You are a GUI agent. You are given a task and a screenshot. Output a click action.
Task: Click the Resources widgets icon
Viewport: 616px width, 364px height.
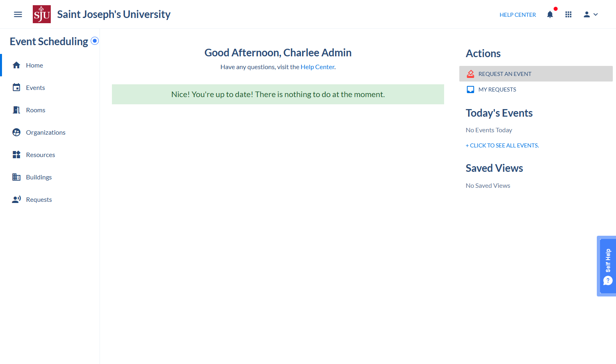(16, 155)
